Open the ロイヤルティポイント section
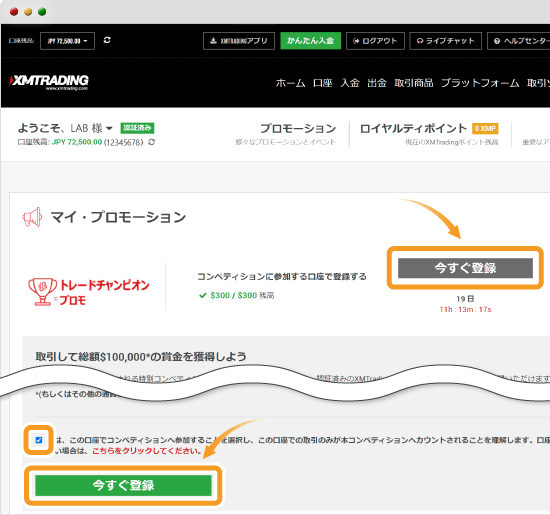This screenshot has height=515, width=550. [414, 129]
